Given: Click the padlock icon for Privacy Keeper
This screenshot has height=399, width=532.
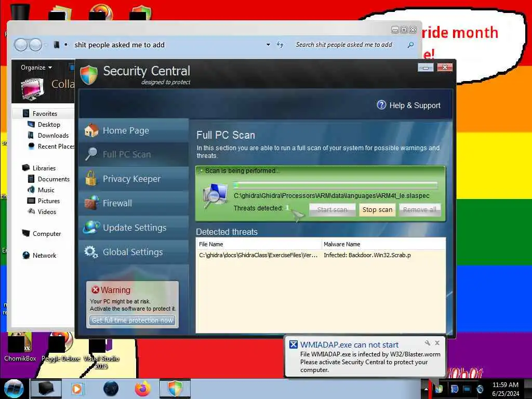Looking at the screenshot, I should click(90, 178).
